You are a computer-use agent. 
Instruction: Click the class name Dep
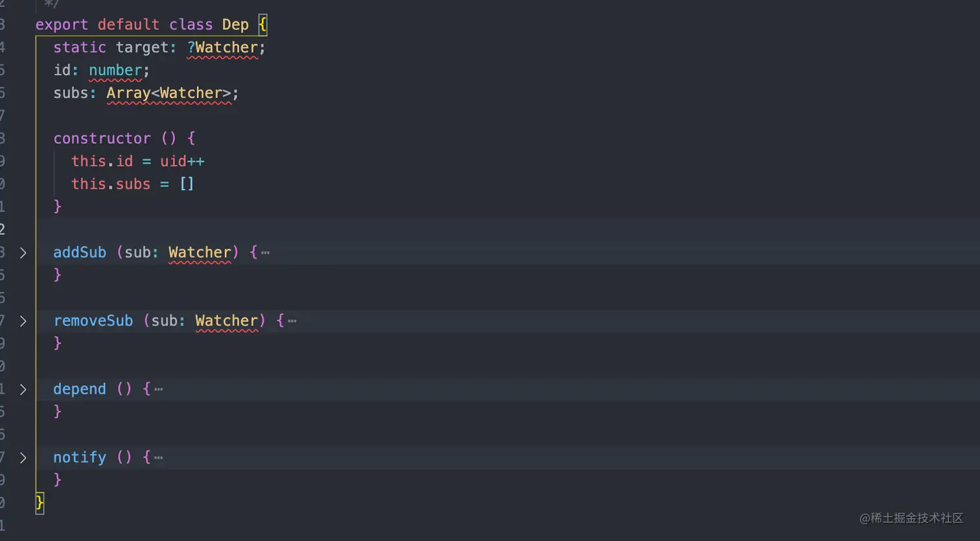(x=235, y=25)
